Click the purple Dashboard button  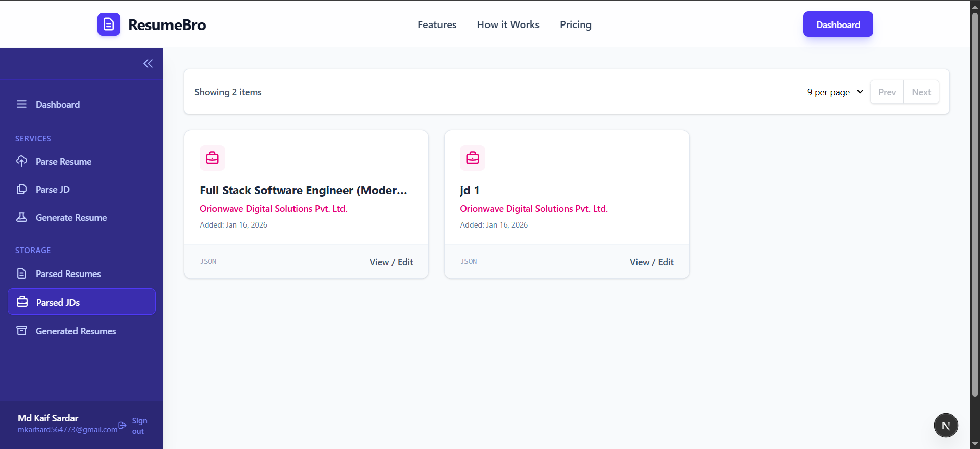coord(838,24)
